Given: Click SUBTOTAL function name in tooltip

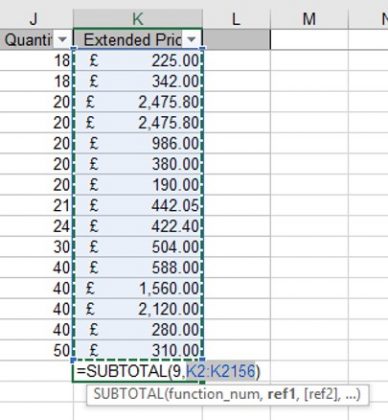Looking at the screenshot, I should [x=128, y=394].
